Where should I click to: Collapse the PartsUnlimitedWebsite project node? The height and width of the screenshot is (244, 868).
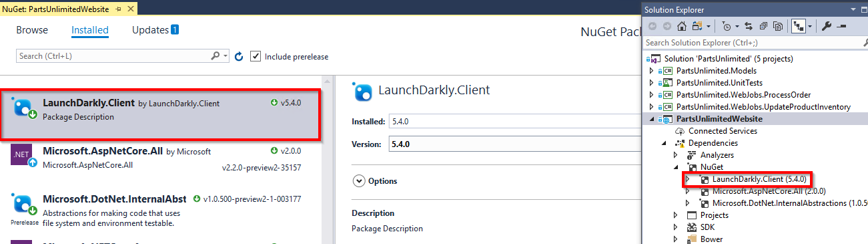click(651, 119)
